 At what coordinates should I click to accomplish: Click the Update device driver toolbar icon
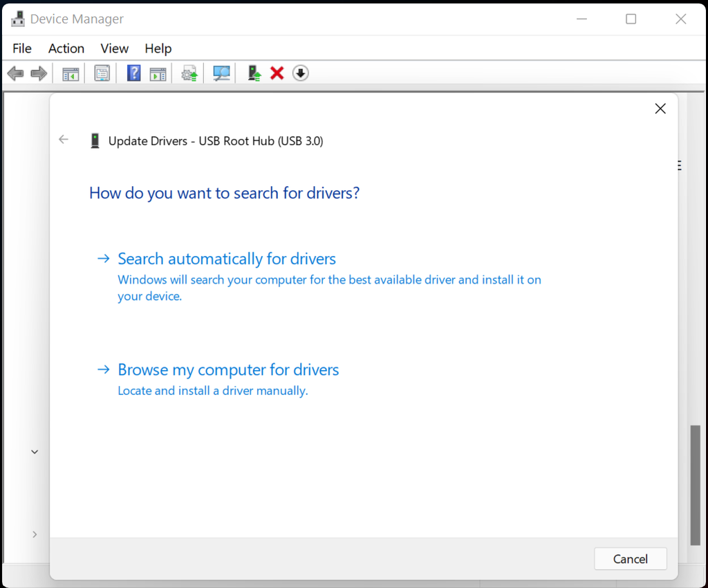pyautogui.click(x=189, y=73)
